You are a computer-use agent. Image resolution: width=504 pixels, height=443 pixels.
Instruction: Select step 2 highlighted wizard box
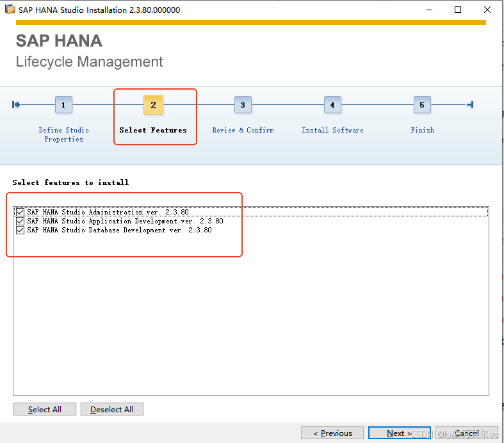[153, 105]
